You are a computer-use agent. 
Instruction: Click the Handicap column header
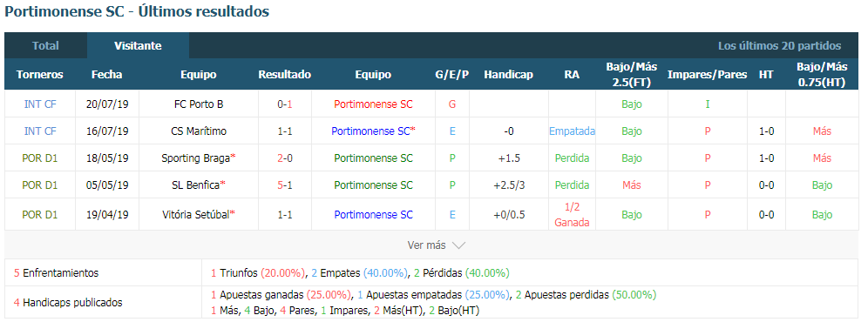pyautogui.click(x=508, y=75)
